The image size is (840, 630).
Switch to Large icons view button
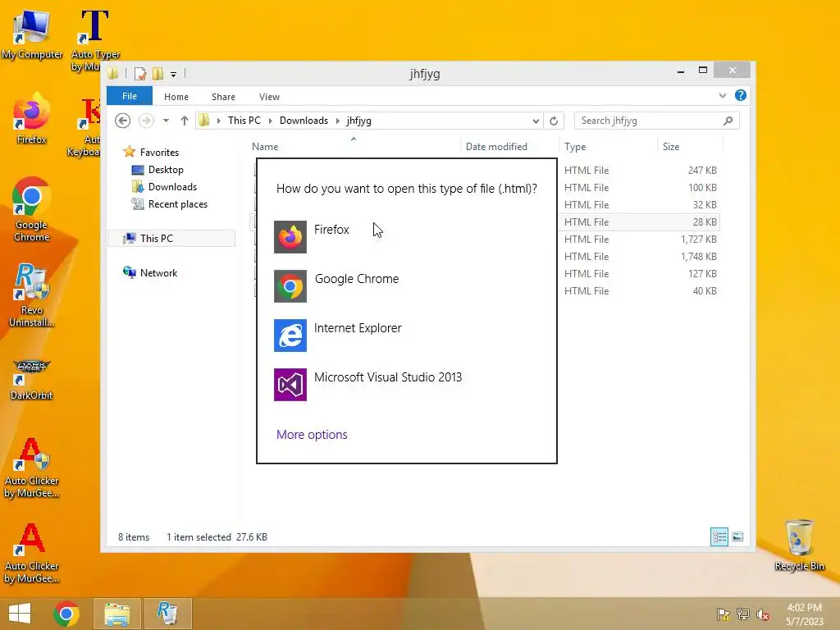[x=737, y=536]
